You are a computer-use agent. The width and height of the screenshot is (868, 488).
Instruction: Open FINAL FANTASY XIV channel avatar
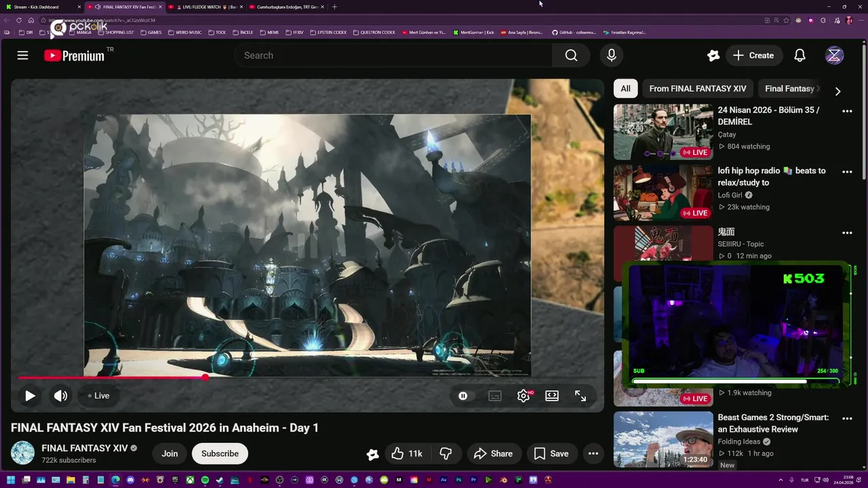[22, 453]
